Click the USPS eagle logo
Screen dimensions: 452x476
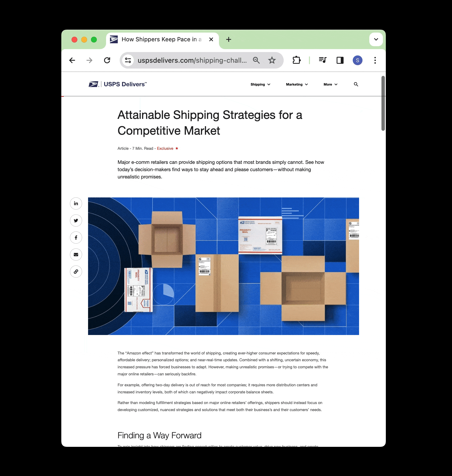[93, 84]
